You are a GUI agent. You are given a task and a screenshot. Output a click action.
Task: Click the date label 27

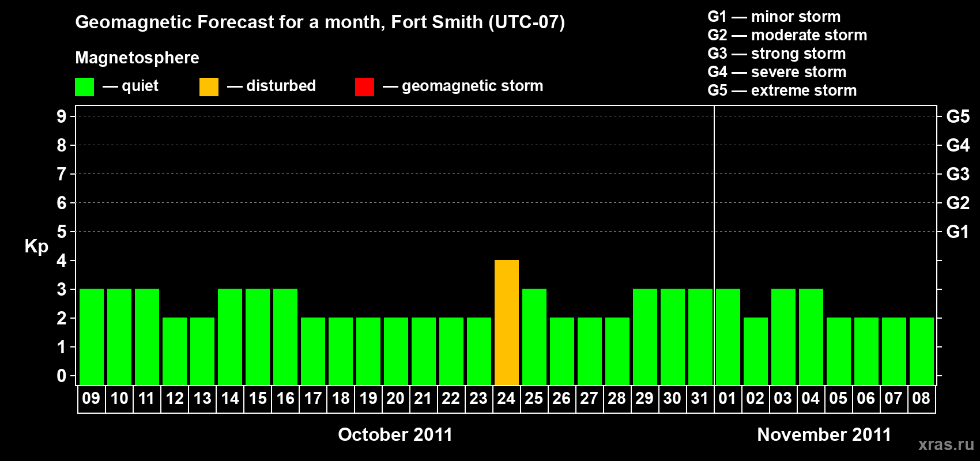click(589, 398)
